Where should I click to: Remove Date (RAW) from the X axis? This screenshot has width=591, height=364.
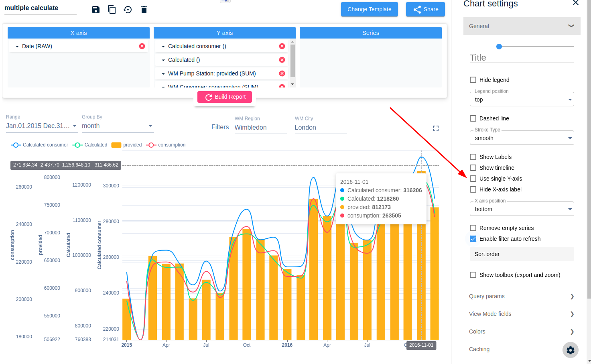[x=142, y=46]
